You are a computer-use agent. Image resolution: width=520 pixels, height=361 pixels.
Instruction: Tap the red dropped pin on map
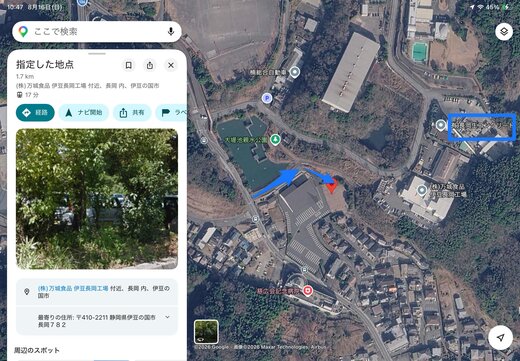332,185
